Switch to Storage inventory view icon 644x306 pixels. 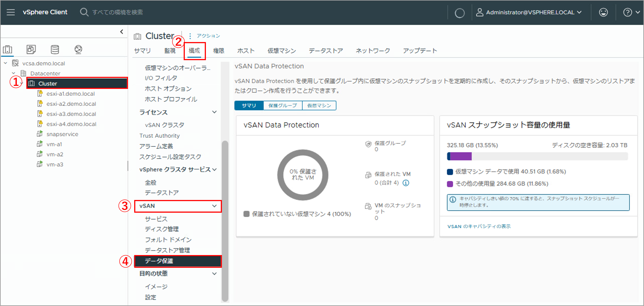coord(55,49)
